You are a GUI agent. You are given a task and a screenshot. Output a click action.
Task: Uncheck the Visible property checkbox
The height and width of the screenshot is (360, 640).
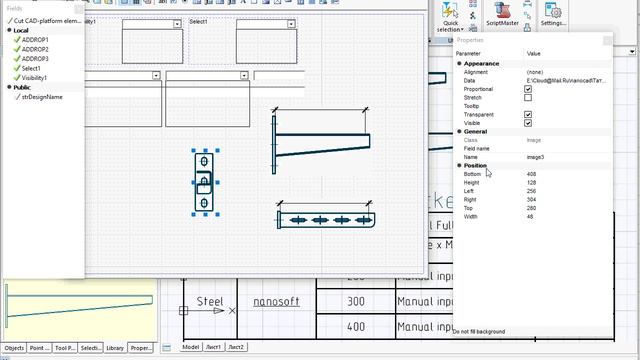tap(528, 123)
